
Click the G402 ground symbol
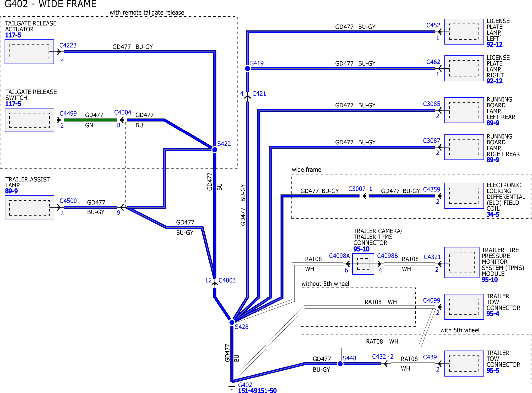232,386
